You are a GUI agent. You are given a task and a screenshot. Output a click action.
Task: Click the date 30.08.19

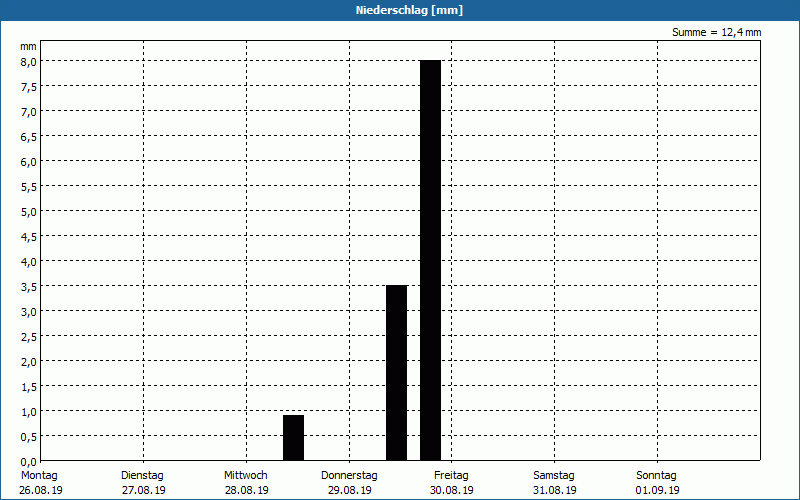[x=452, y=490]
